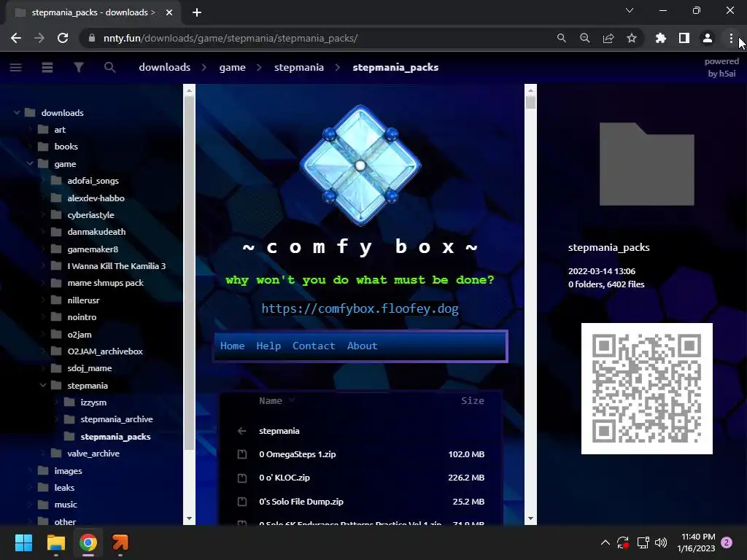Screen dimensions: 747x560
Task: Select the izzysm folder in tree
Action: (93, 402)
